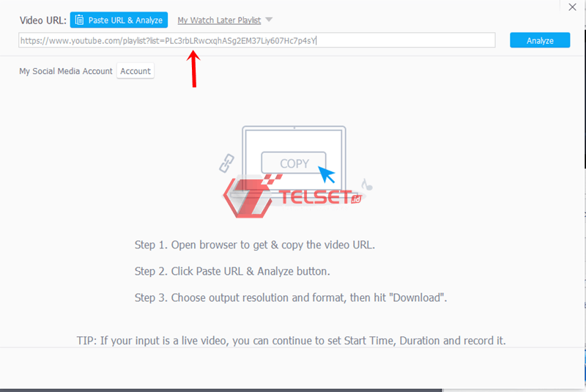Click the live video TIP text
Image resolution: width=586 pixels, height=392 pixels.
coord(291,341)
